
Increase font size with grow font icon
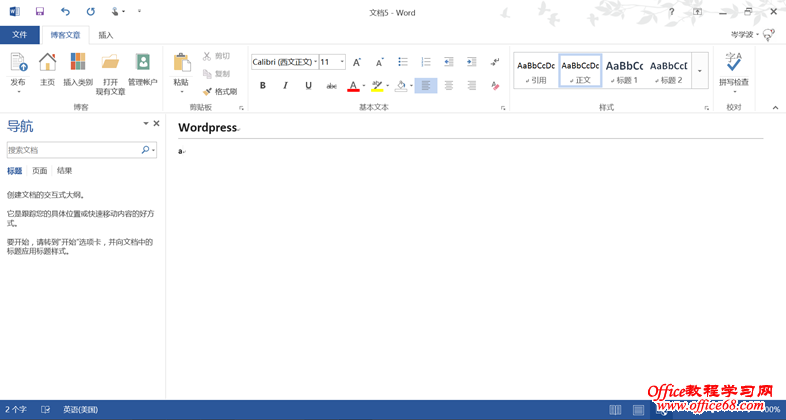coord(357,62)
